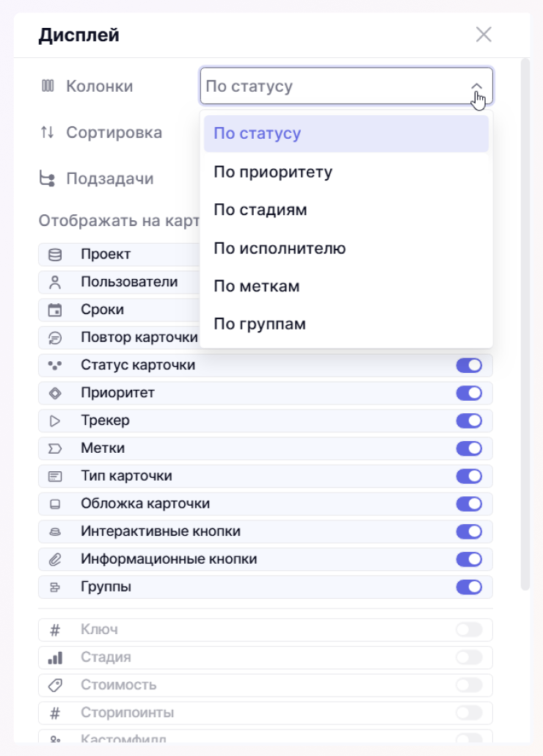Toggle off Обложка карточки display
The height and width of the screenshot is (756, 543).
pos(469,504)
